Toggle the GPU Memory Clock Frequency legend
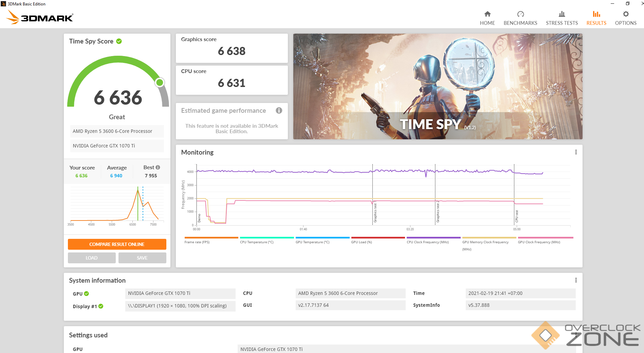Screen dimensions: 644x353 click(x=489, y=244)
